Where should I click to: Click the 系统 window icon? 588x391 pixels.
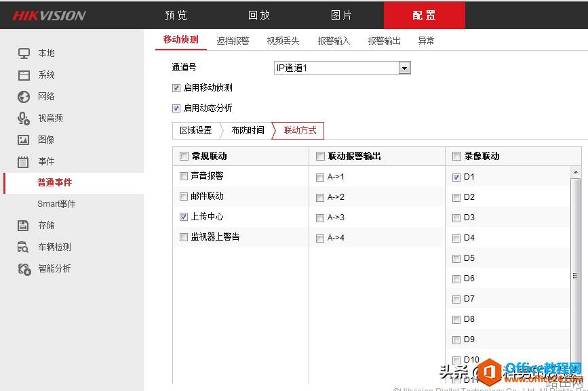24,75
